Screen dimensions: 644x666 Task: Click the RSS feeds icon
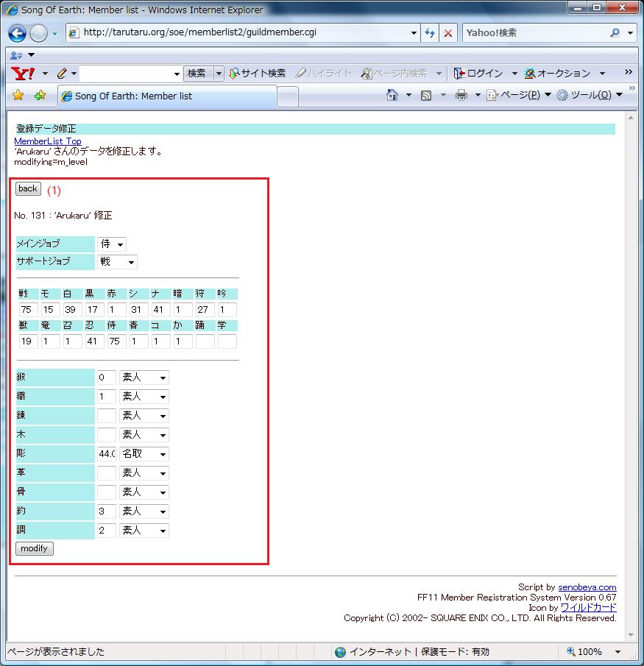pyautogui.click(x=426, y=95)
